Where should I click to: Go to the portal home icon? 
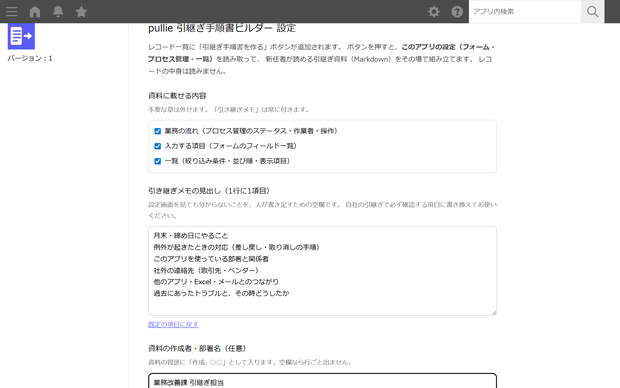coord(35,11)
